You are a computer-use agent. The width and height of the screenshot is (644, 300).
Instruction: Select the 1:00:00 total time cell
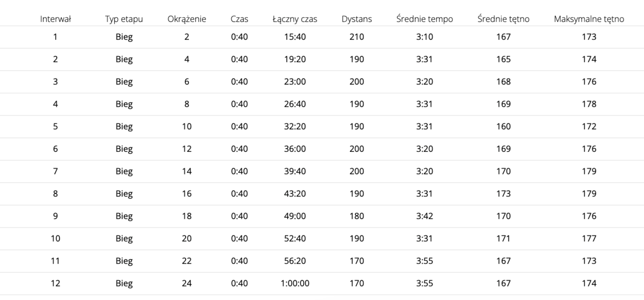click(x=295, y=283)
